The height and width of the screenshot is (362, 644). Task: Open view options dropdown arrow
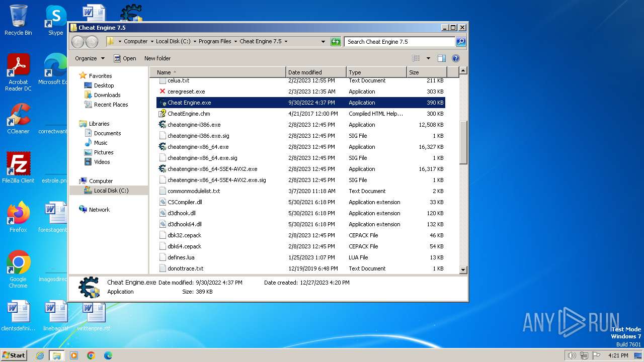(428, 58)
